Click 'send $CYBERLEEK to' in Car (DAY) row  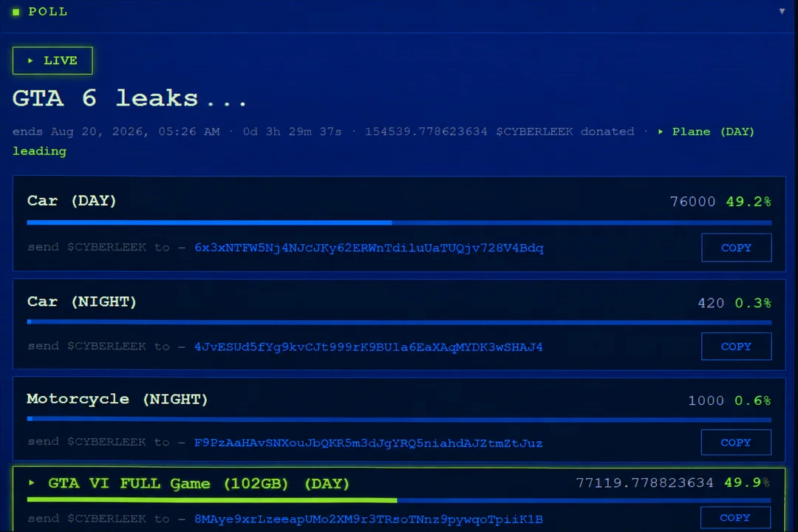99,248
